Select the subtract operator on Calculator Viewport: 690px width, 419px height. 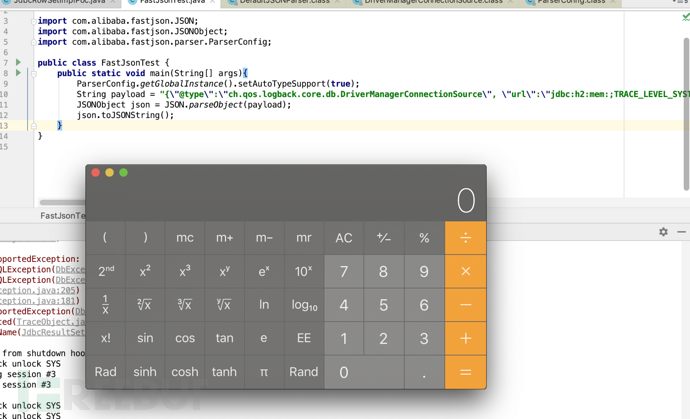point(466,305)
